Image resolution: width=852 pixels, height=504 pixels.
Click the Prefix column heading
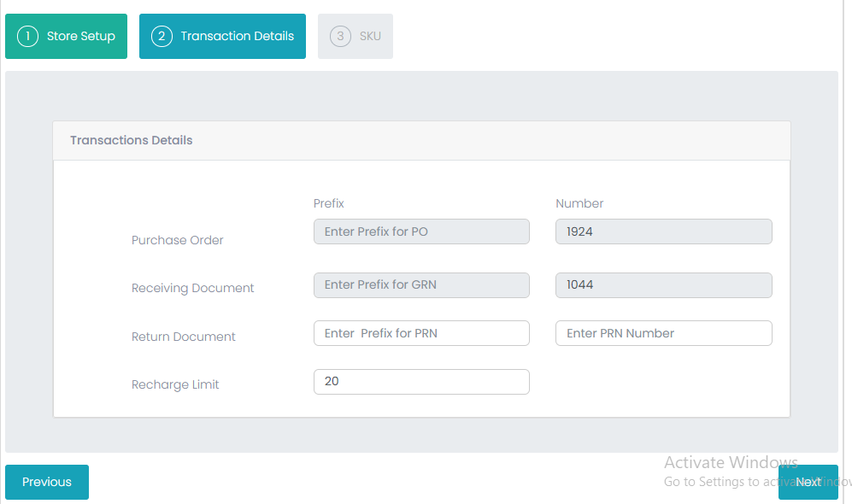point(328,203)
